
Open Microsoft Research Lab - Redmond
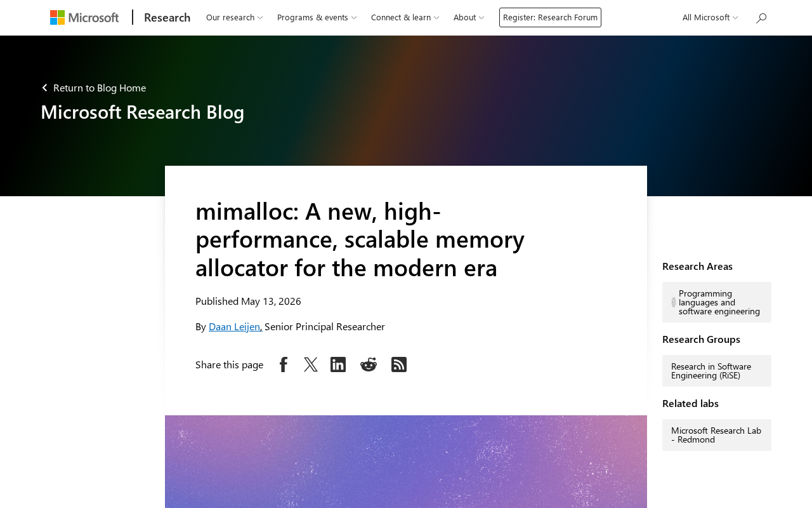coord(717,435)
